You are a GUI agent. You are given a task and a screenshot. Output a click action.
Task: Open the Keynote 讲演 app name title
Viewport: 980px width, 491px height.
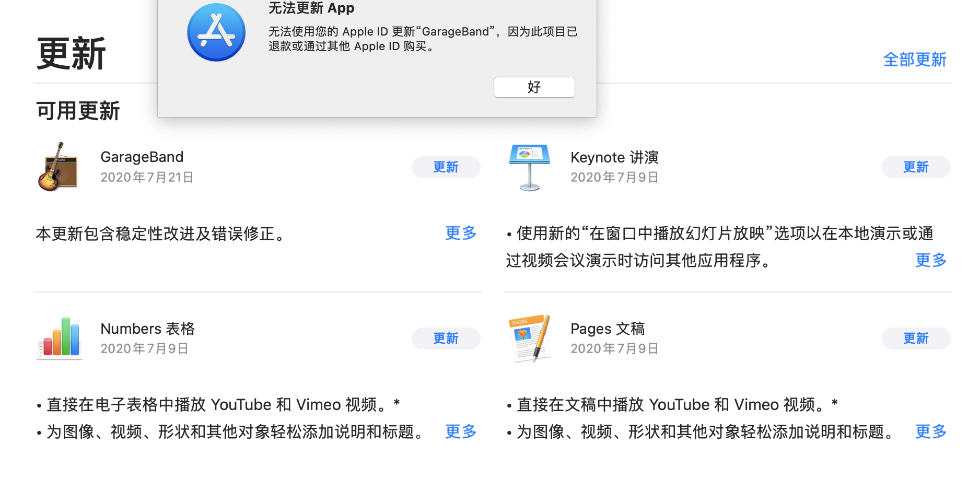(x=614, y=157)
